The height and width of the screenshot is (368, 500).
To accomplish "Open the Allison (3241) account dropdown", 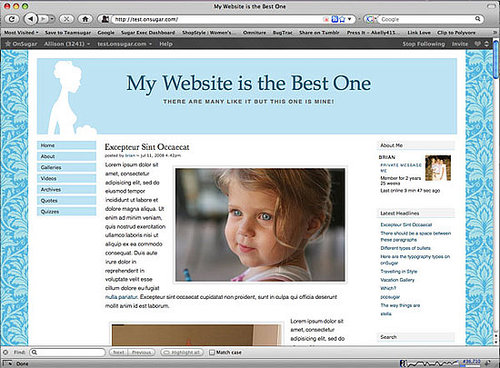I will click(67, 44).
